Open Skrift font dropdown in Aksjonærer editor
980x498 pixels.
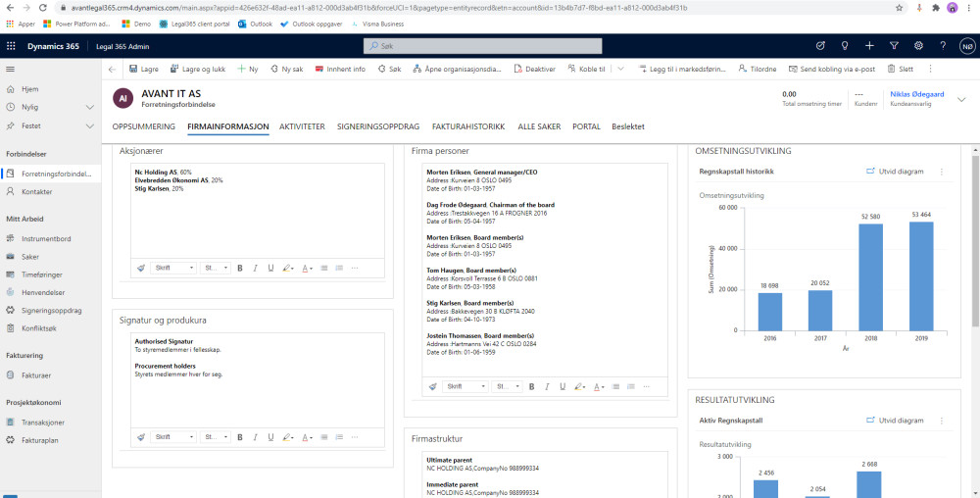tap(173, 268)
